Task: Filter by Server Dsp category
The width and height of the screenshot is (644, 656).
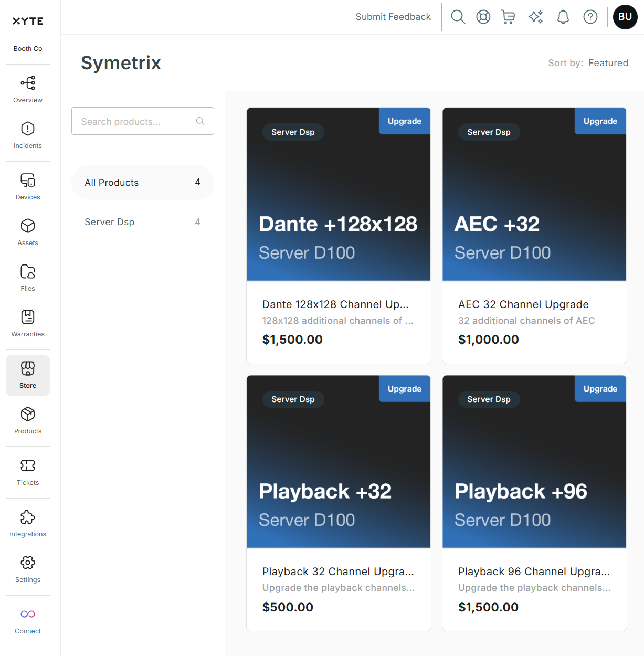Action: point(143,222)
